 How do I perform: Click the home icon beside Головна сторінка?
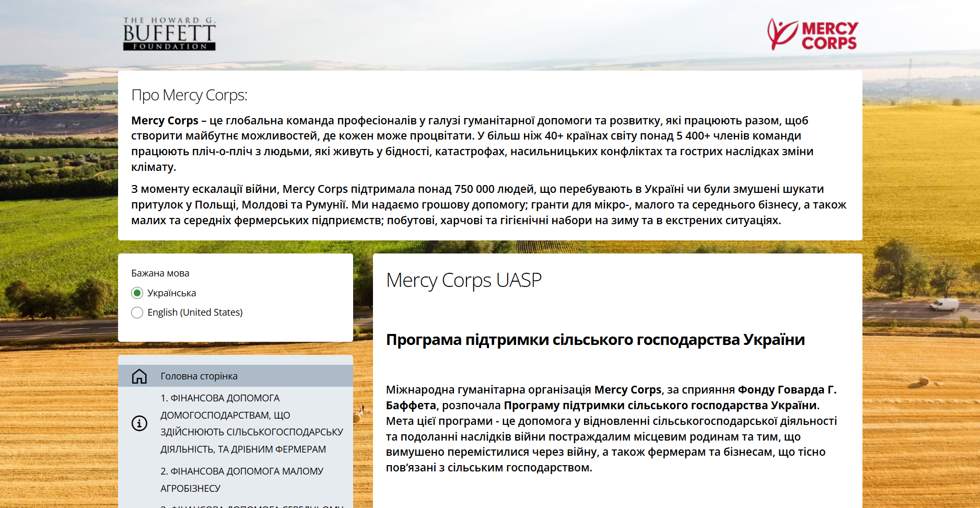139,376
